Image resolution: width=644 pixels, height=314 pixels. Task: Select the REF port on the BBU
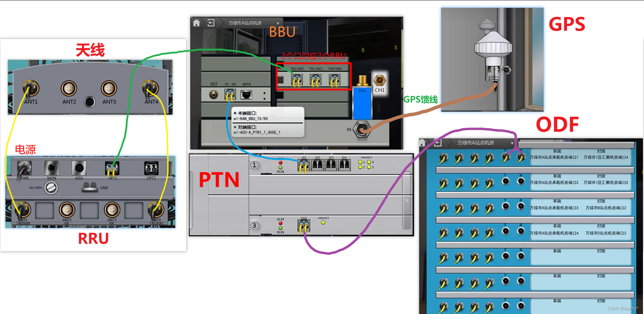[214, 95]
